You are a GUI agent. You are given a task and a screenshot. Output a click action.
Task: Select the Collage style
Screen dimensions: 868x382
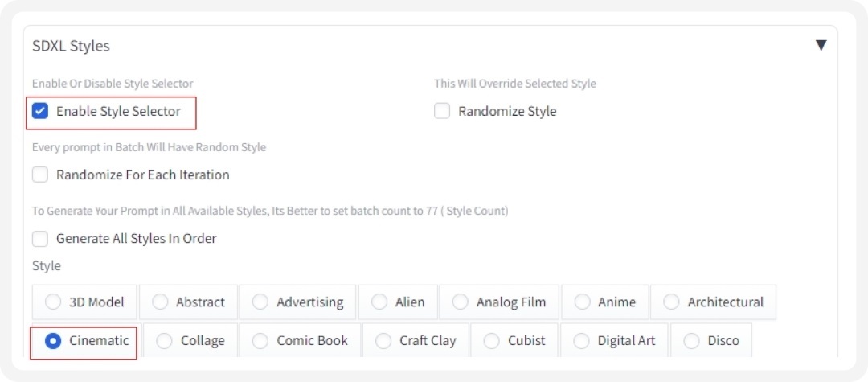tap(165, 341)
